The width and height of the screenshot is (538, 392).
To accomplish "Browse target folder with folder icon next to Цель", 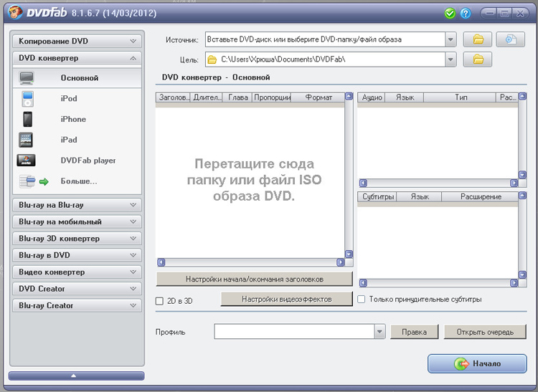I will pyautogui.click(x=478, y=59).
